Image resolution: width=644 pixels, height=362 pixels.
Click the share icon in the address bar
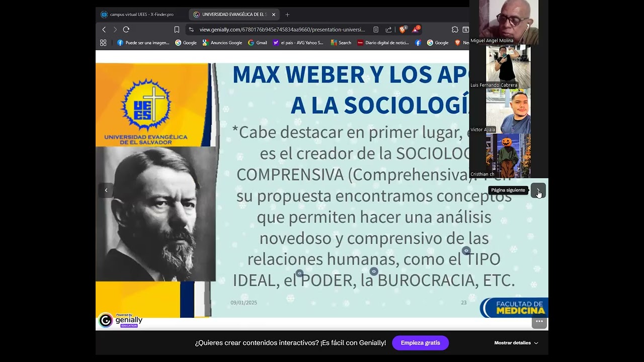(x=388, y=30)
